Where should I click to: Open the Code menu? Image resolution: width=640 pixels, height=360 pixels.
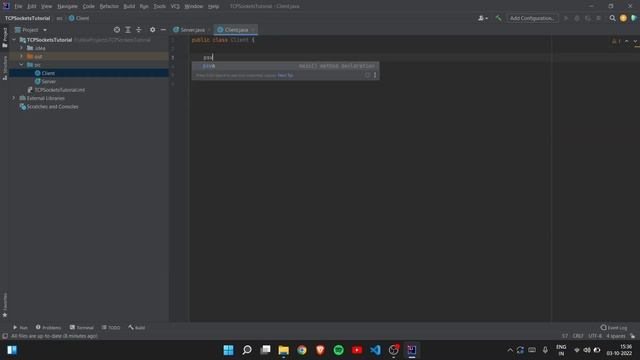(x=89, y=7)
